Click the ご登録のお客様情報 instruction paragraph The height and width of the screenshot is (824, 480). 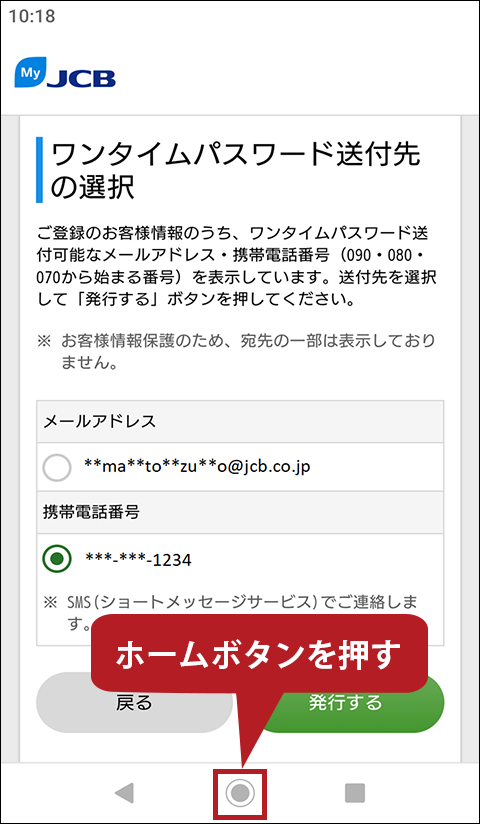click(237, 267)
